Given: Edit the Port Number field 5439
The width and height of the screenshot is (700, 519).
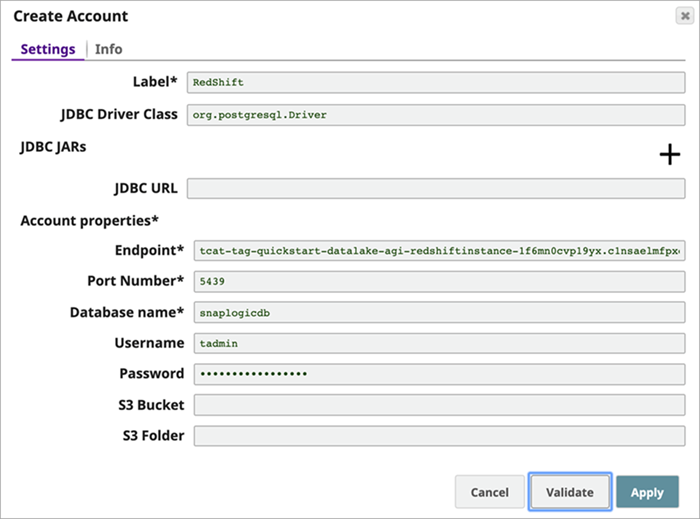Looking at the screenshot, I should pyautogui.click(x=439, y=282).
